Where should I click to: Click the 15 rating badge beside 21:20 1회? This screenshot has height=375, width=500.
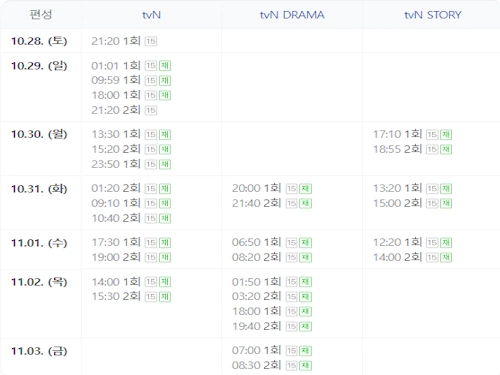tap(151, 41)
